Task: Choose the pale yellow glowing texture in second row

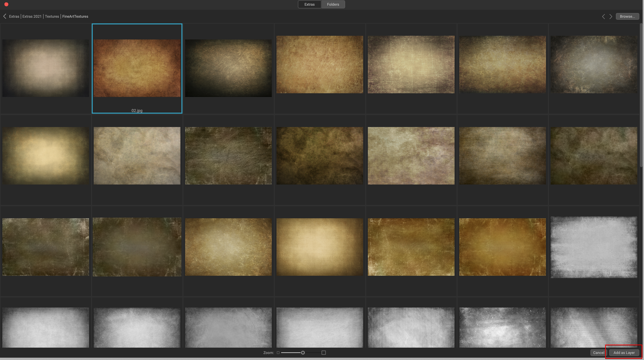Action: (x=46, y=156)
